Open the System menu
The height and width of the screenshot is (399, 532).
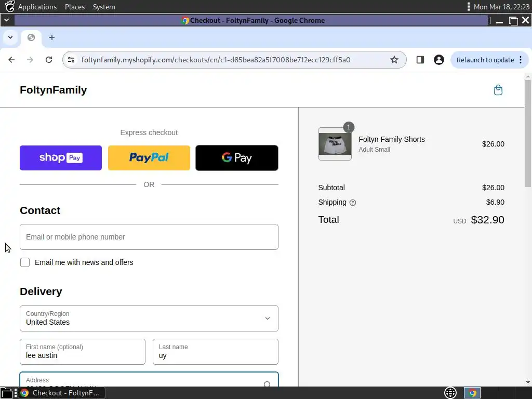(104, 7)
